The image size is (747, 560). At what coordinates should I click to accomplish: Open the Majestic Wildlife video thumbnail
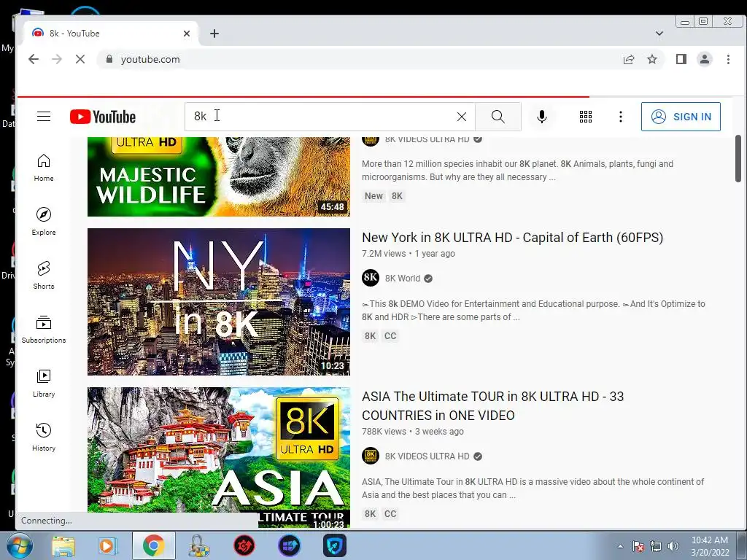click(x=219, y=176)
